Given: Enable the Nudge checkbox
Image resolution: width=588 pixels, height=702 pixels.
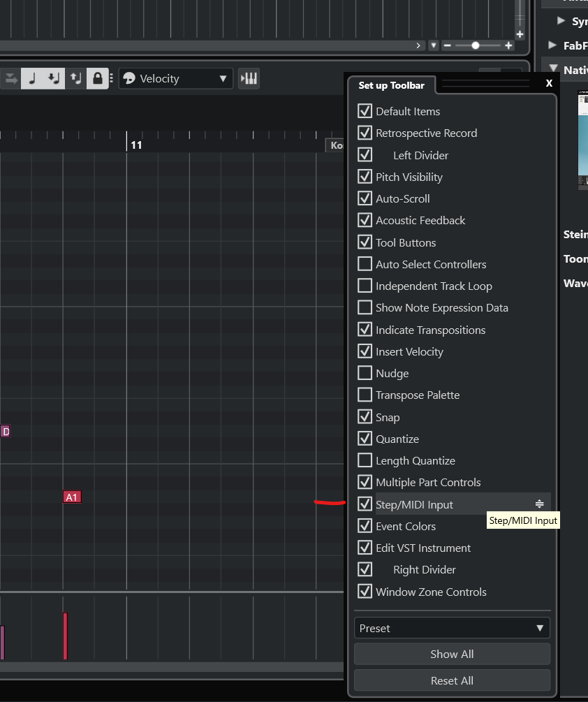Looking at the screenshot, I should [x=365, y=373].
